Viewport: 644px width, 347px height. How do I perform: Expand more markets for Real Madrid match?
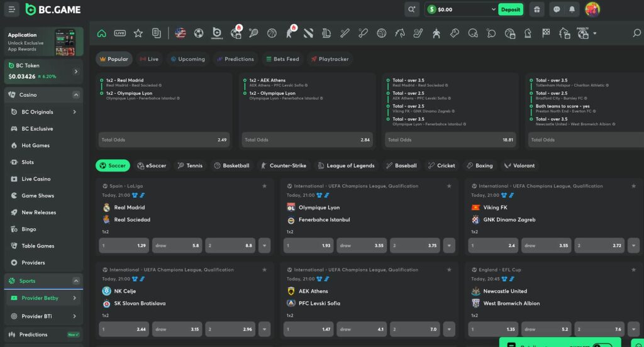(x=265, y=246)
